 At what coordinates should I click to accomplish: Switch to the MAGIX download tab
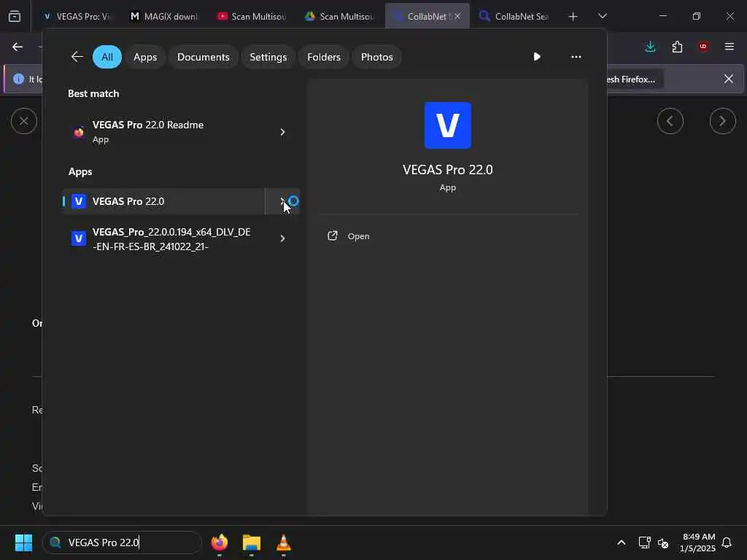pos(164,16)
